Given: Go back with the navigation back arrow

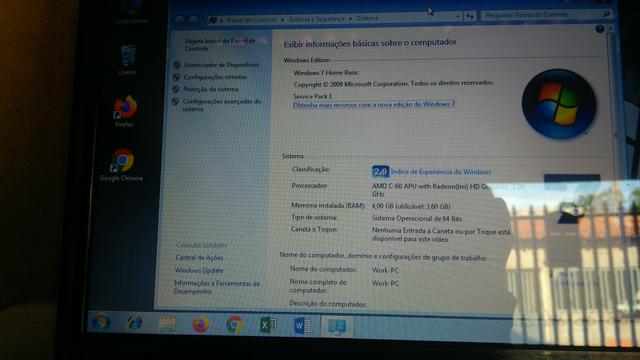Looking at the screenshot, I should [180, 19].
